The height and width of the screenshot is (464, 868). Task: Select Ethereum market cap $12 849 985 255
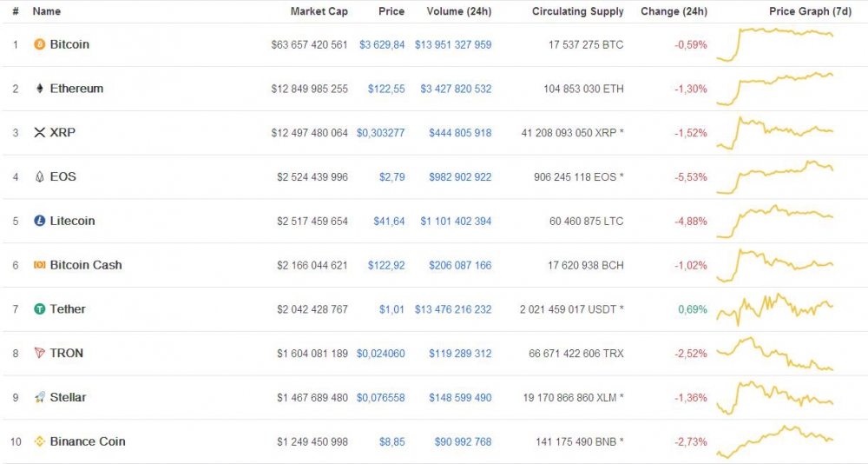point(310,89)
